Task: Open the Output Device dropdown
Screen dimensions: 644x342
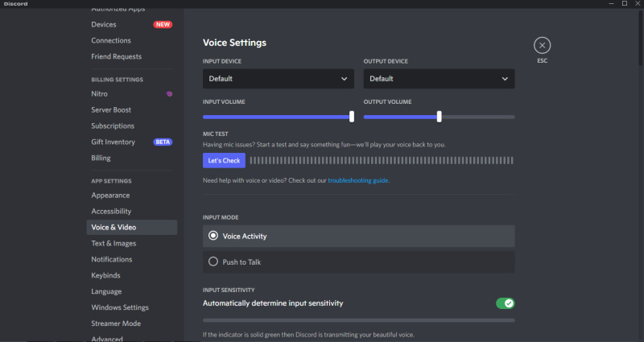Action: pyautogui.click(x=439, y=79)
